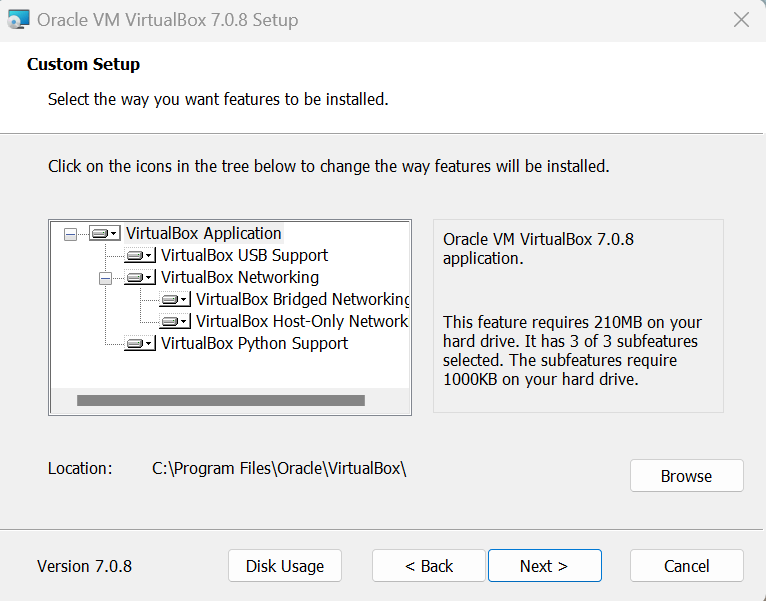766x601 pixels.
Task: Click the Version 7.0.8 label
Action: [x=85, y=566]
